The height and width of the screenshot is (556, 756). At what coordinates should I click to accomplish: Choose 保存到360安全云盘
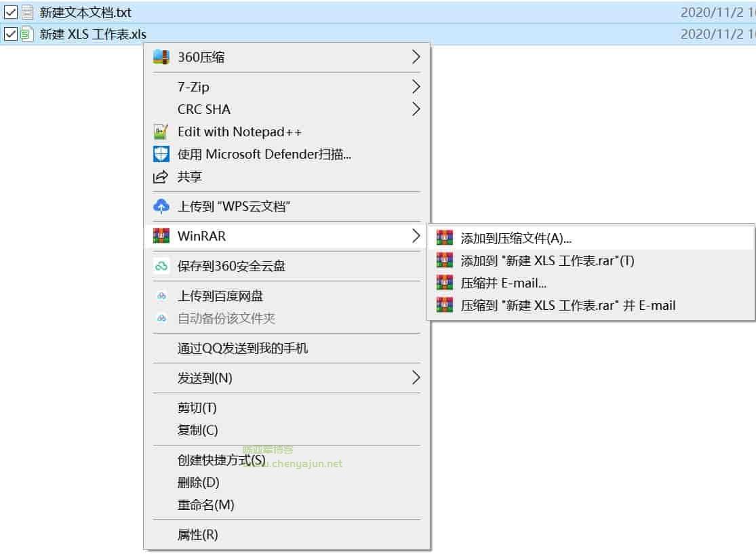pos(286,266)
